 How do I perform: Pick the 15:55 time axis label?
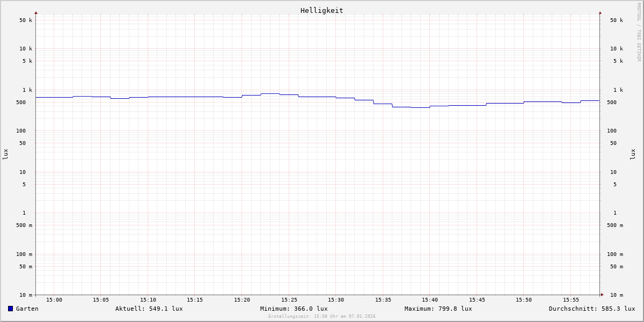click(x=570, y=300)
